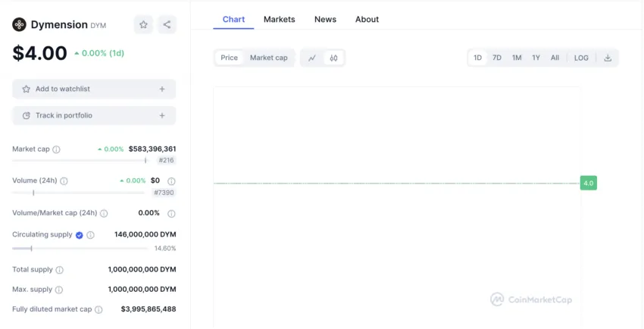The image size is (644, 329).
Task: Toggle the LOG scale option
Action: [581, 58]
